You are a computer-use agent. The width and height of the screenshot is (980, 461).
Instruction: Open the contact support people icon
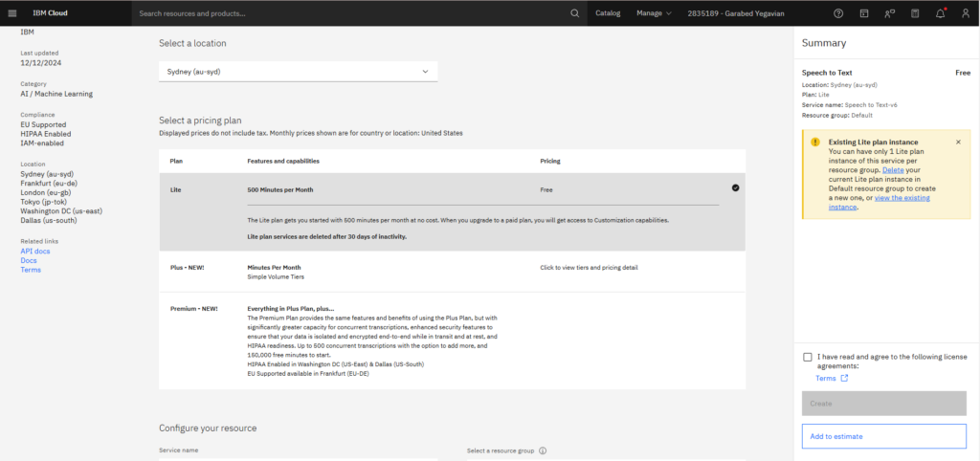tap(889, 13)
